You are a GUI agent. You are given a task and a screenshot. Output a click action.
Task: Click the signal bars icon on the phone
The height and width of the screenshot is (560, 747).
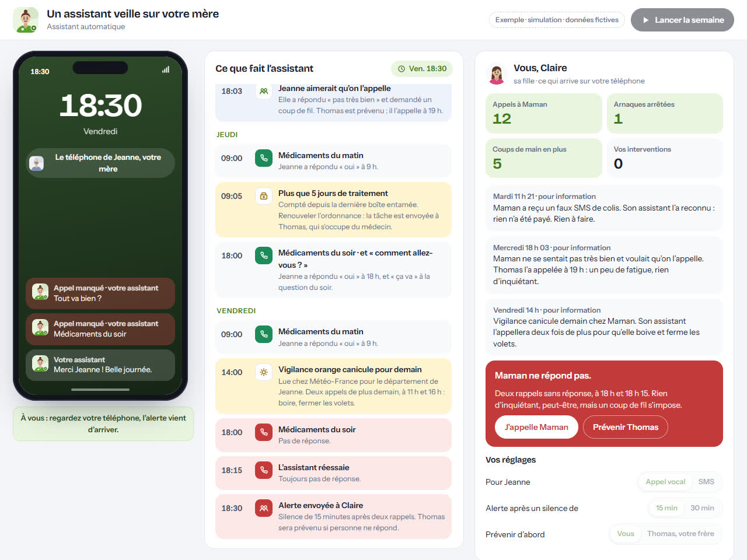point(166,69)
